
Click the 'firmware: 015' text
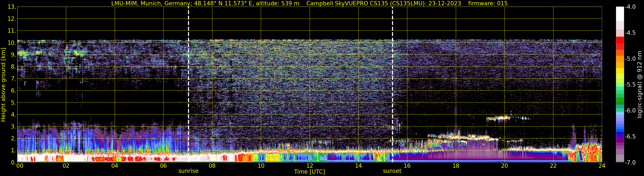tap(488, 3)
